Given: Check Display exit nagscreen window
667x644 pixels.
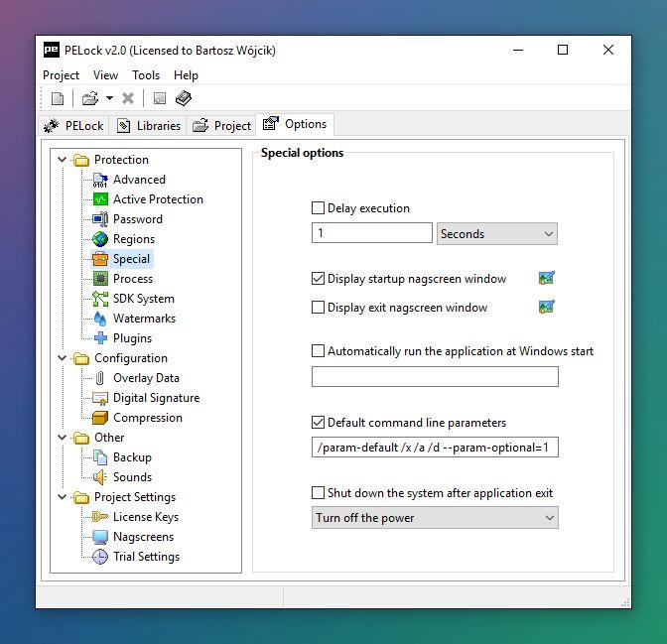Looking at the screenshot, I should [318, 307].
